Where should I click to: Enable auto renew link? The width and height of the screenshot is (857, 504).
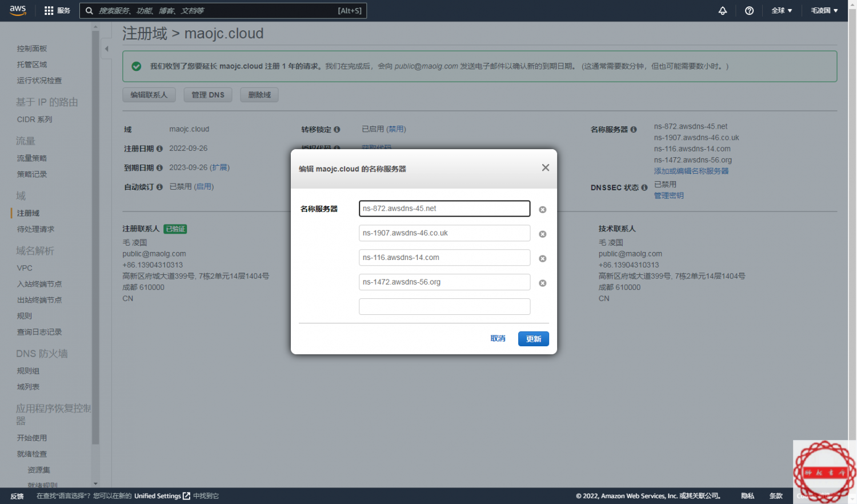pyautogui.click(x=204, y=187)
